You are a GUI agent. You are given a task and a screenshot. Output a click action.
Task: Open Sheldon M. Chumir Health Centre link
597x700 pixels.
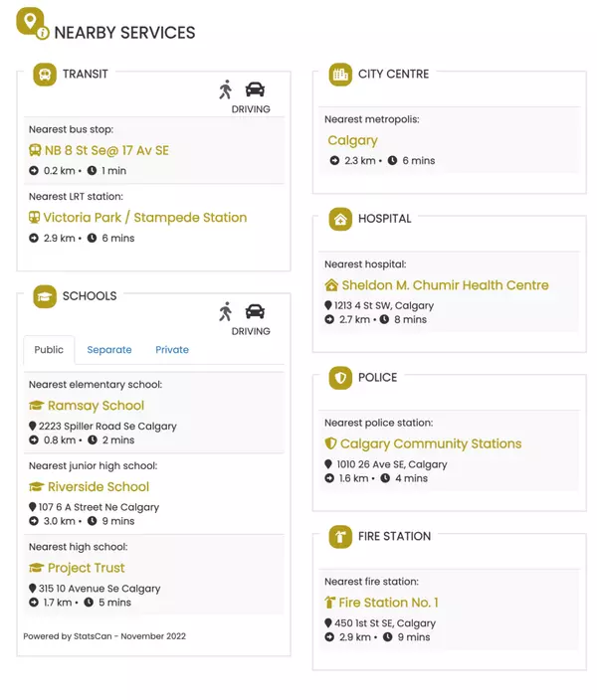(445, 285)
